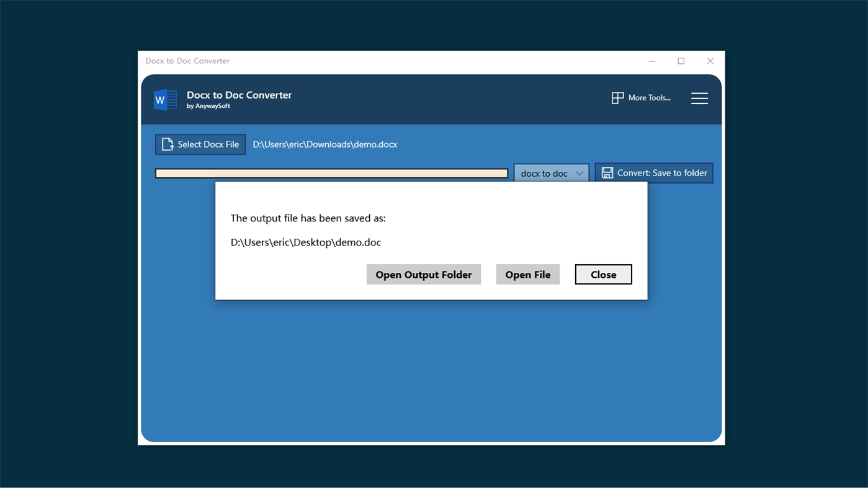
Task: Click the Select Docx File document icon
Action: pyautogui.click(x=166, y=143)
